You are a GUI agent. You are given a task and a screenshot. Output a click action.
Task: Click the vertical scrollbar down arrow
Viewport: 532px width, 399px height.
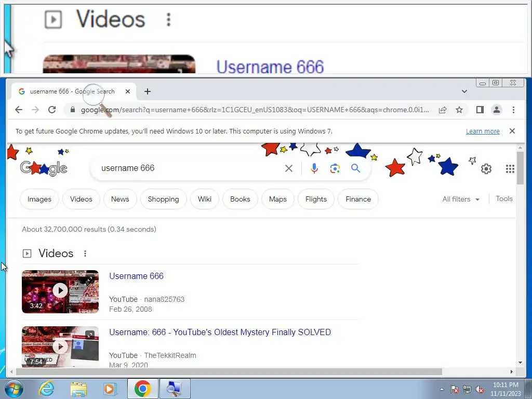tap(521, 363)
